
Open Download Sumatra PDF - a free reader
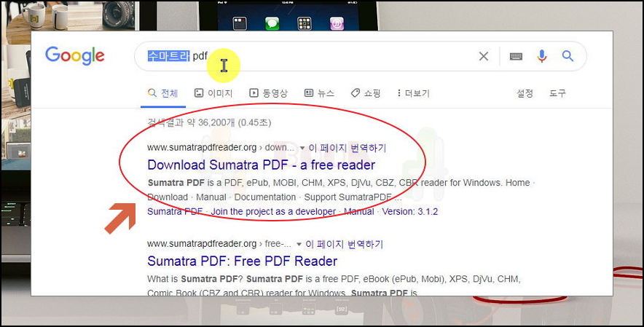pos(262,165)
